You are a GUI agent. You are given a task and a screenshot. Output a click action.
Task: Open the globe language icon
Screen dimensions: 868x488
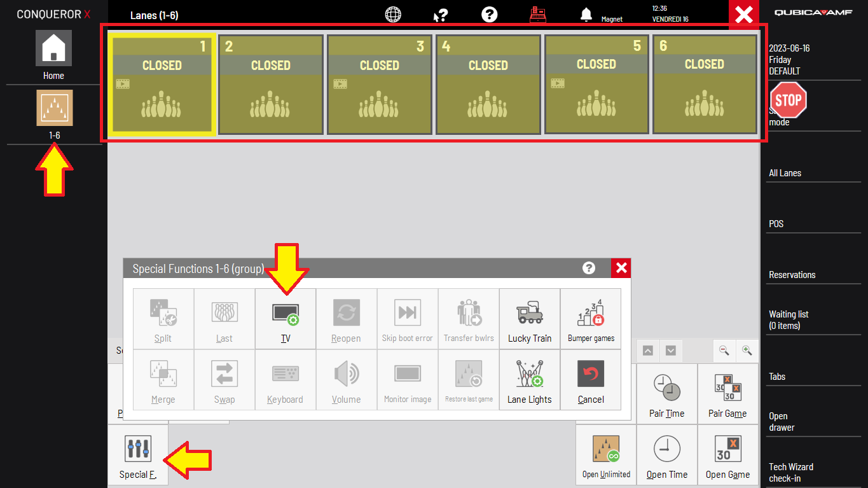click(394, 15)
